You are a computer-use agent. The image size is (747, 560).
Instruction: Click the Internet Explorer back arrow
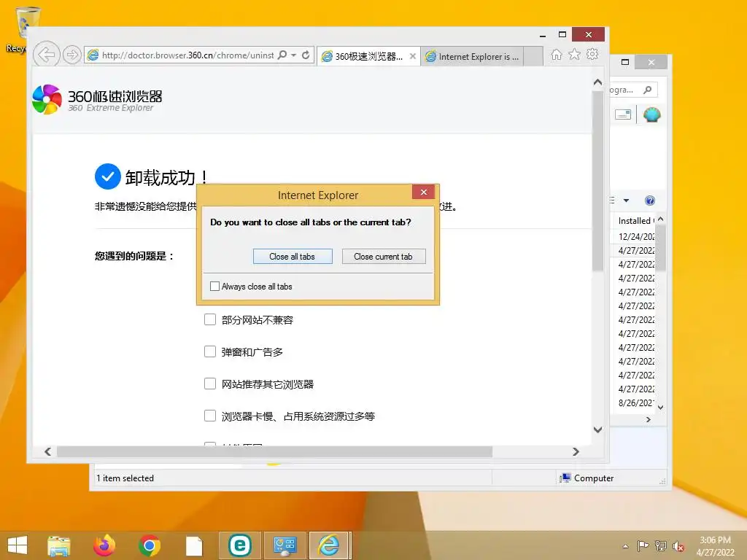pyautogui.click(x=46, y=55)
